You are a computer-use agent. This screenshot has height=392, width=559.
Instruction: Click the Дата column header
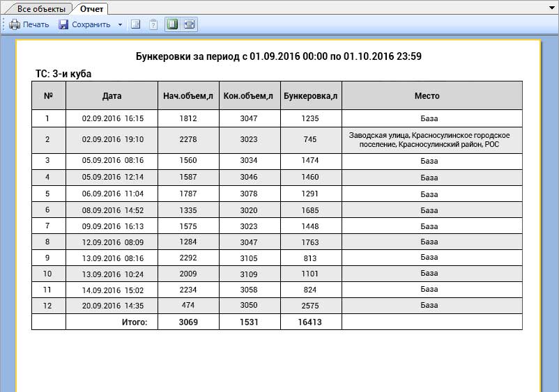(112, 96)
